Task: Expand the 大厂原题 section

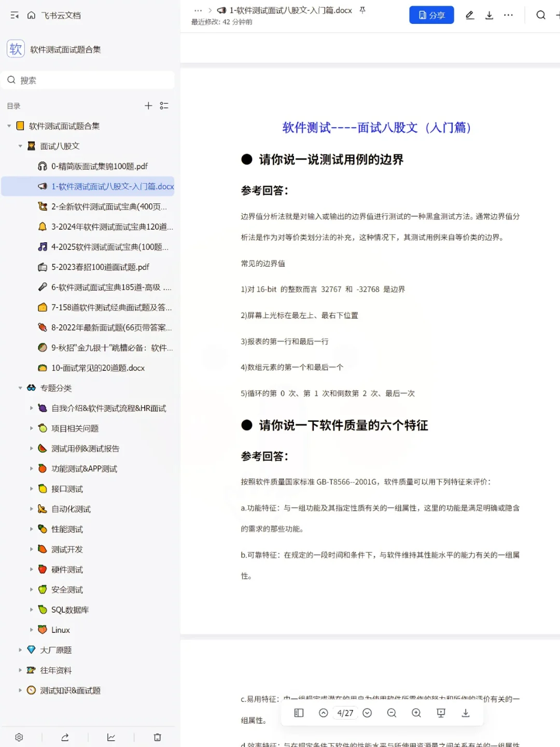Action: click(20, 649)
